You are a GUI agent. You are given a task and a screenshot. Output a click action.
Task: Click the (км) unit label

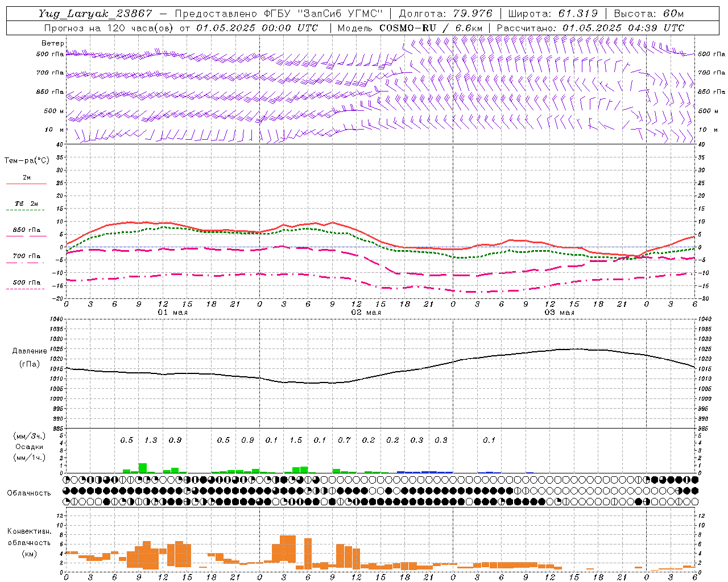click(29, 554)
